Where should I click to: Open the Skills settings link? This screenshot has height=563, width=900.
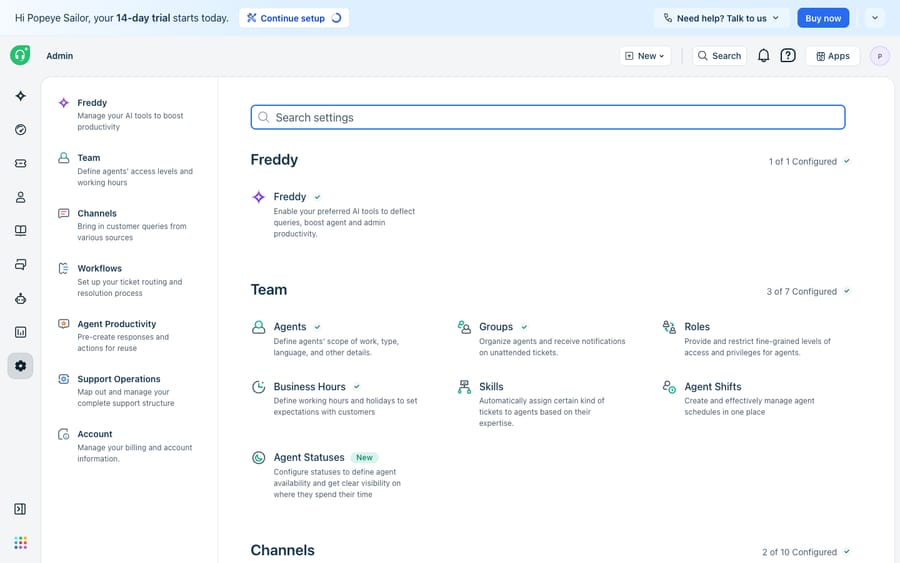click(x=491, y=386)
